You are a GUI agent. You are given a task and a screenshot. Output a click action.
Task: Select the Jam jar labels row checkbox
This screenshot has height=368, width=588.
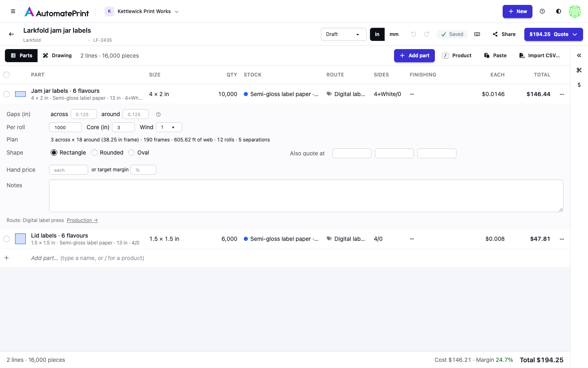click(x=7, y=94)
